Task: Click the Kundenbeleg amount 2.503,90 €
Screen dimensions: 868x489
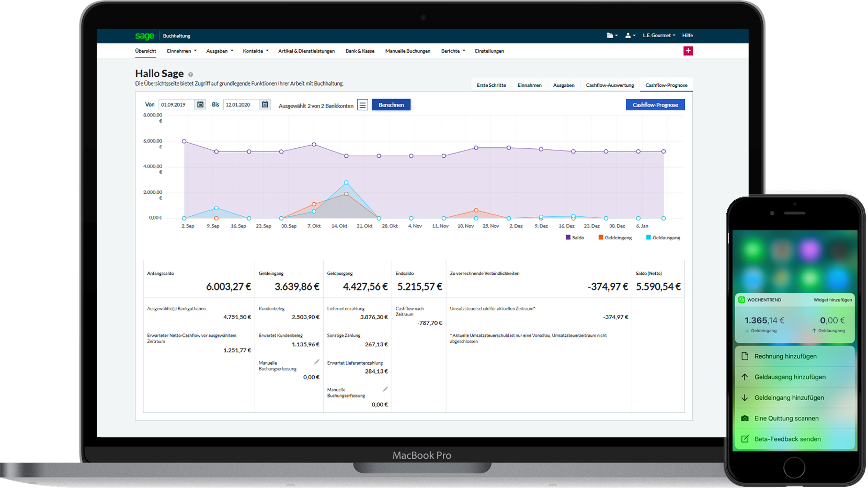Action: click(x=305, y=317)
